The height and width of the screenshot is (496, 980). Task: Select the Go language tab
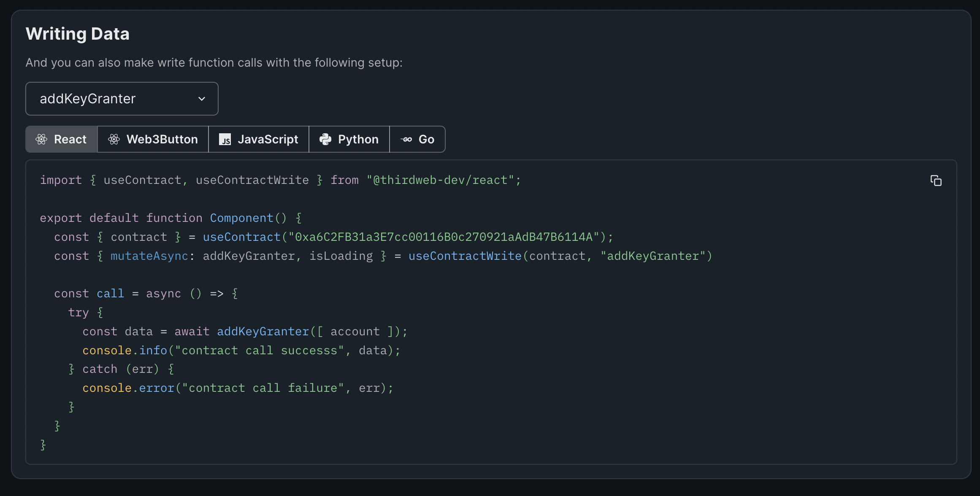coord(417,139)
